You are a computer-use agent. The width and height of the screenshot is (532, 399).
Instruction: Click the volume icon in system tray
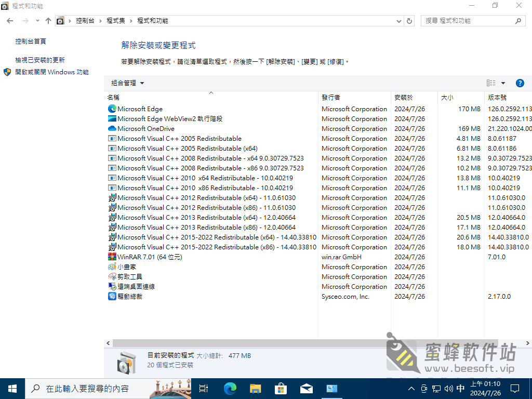point(448,389)
